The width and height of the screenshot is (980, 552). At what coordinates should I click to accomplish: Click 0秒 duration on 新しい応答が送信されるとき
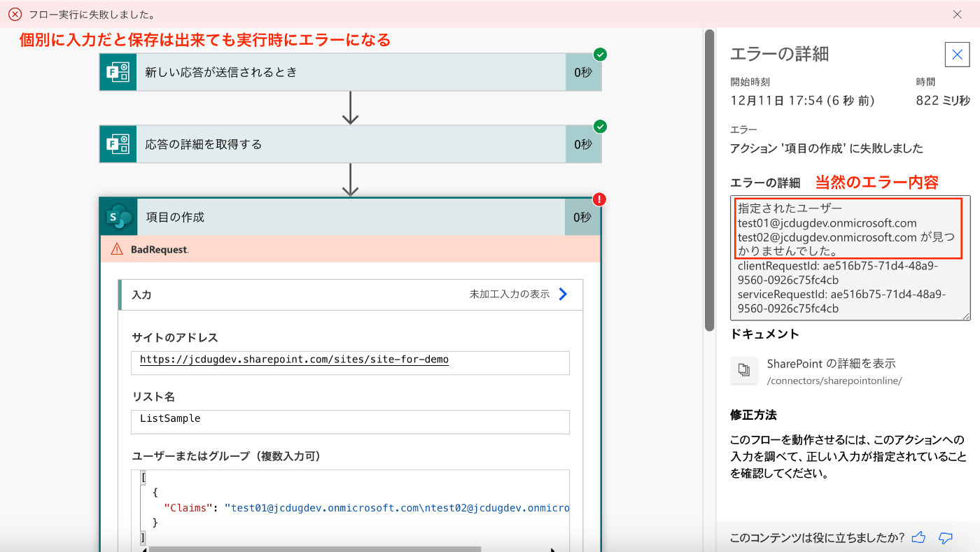pos(583,72)
